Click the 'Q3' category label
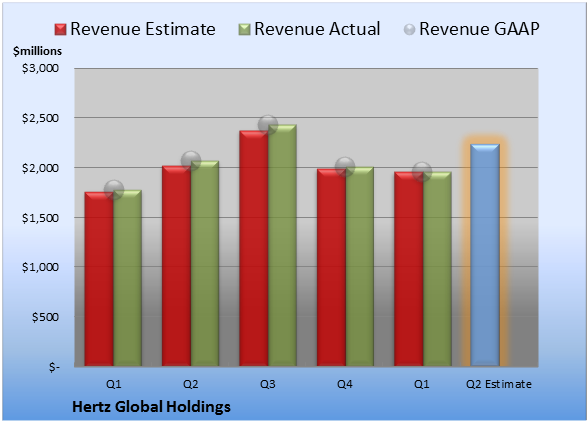This screenshot has width=588, height=422. point(268,384)
